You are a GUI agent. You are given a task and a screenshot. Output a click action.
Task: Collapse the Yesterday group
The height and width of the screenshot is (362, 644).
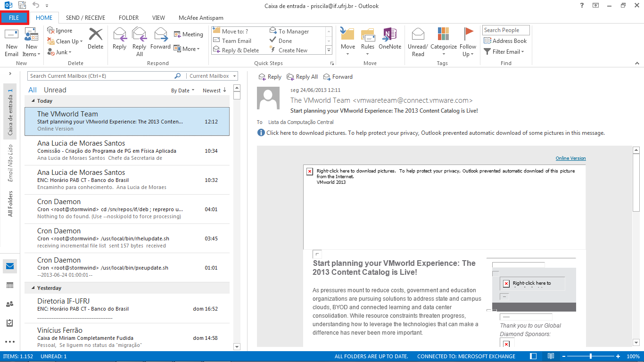point(33,288)
